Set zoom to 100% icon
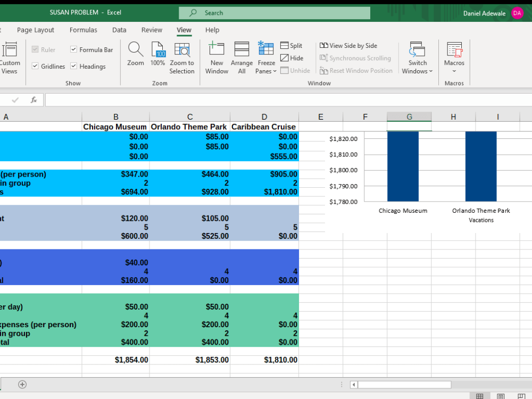Viewport: 532px width, 399px height. [158, 49]
